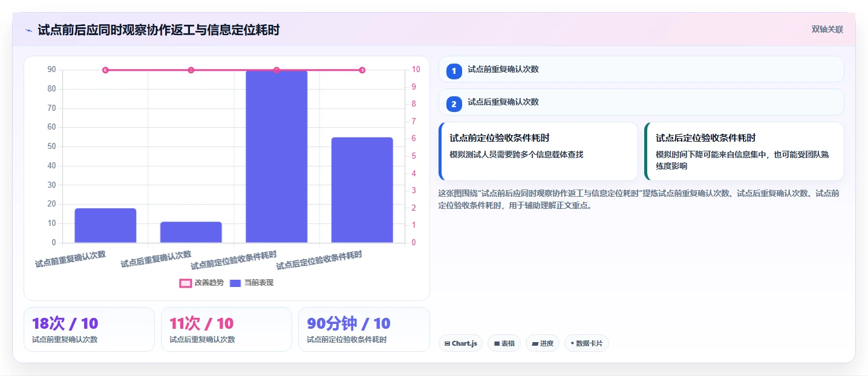
Task: Click the pink 改善趋势 legend swatch
Action: pos(186,283)
